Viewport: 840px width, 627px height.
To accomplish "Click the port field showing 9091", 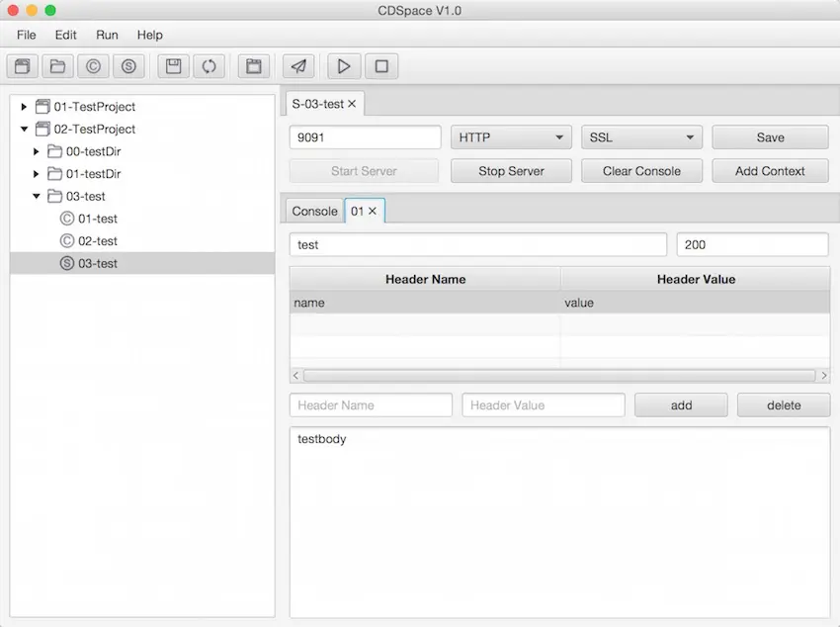I will (366, 137).
